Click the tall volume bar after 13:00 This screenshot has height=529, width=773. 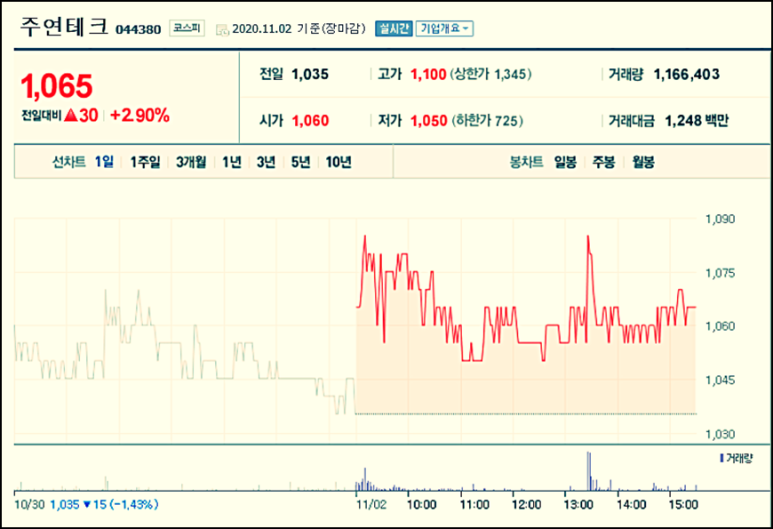pyautogui.click(x=589, y=471)
